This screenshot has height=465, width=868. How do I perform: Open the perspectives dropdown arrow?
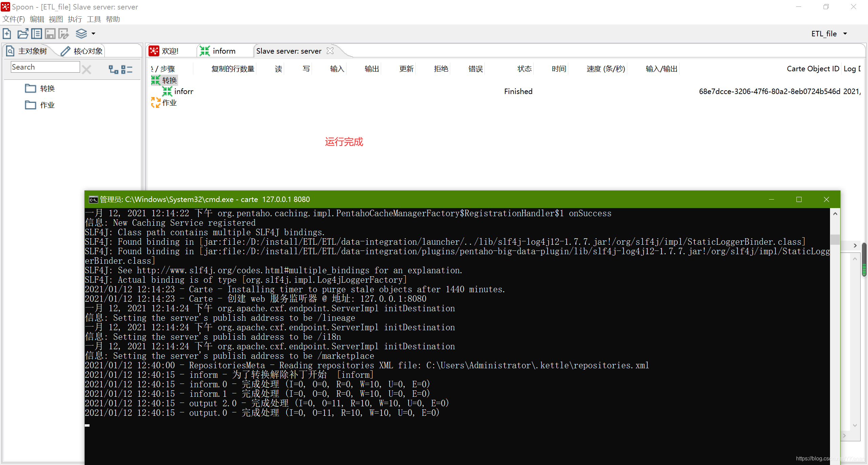point(93,34)
